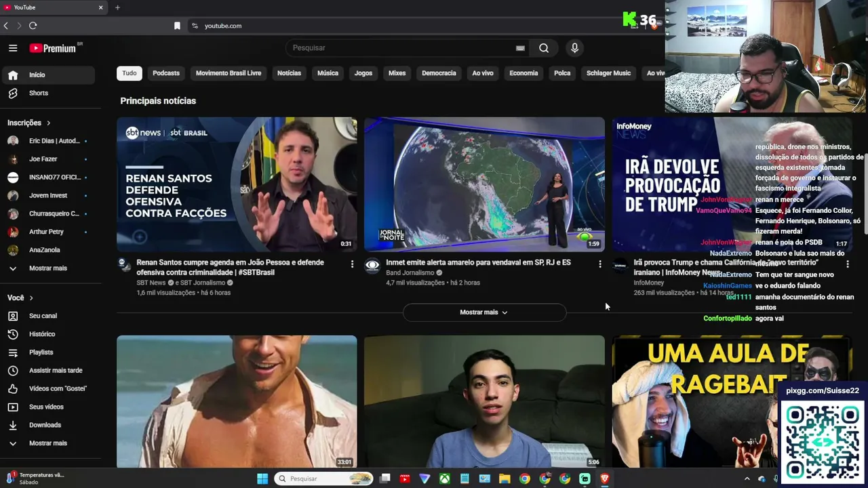Screen dimensions: 868x488
Task: Expand the Você section header
Action: tap(20, 298)
